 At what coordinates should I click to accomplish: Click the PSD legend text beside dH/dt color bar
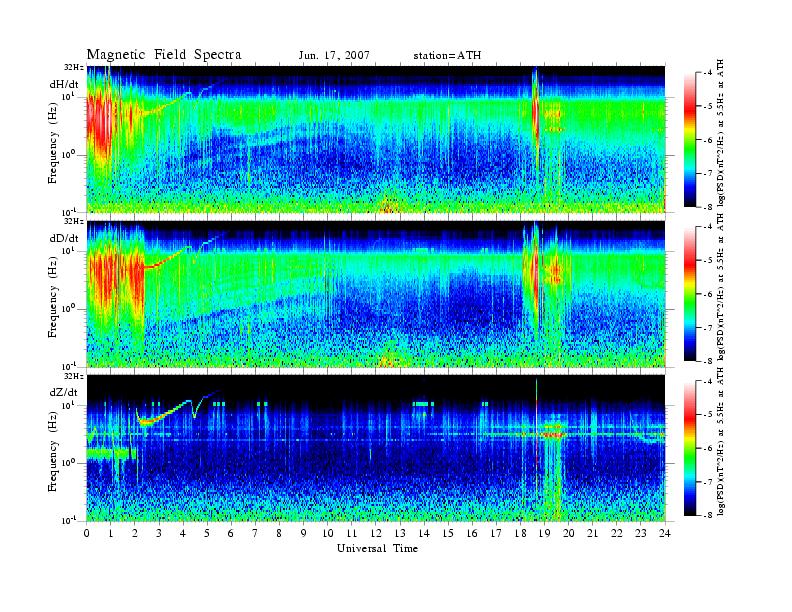coord(721,132)
